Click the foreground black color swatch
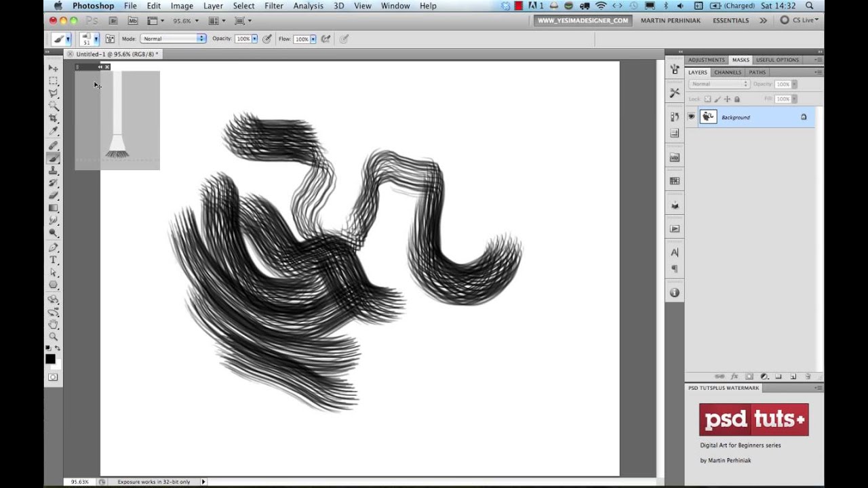This screenshot has height=488, width=868. point(50,359)
